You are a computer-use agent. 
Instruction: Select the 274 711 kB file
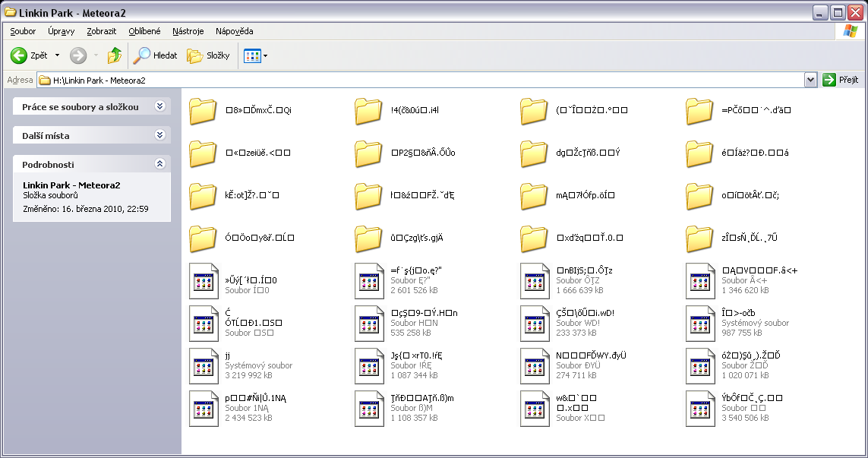[573, 367]
